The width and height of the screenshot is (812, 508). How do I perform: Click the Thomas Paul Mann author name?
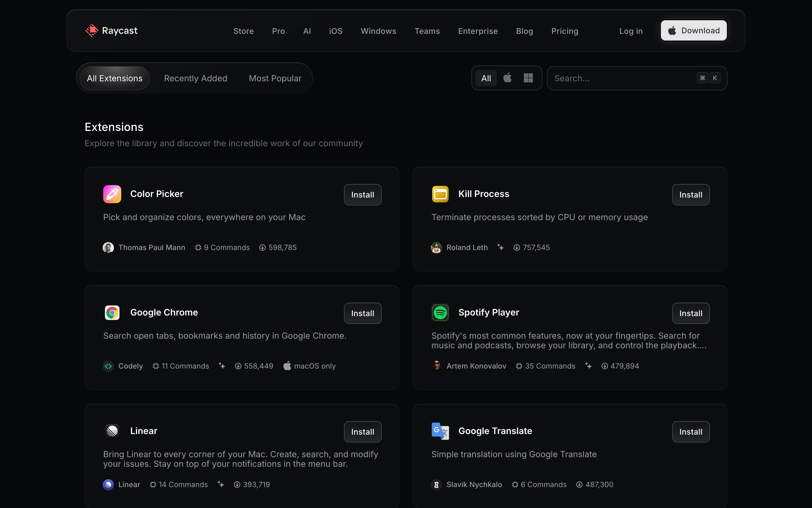[x=152, y=248]
